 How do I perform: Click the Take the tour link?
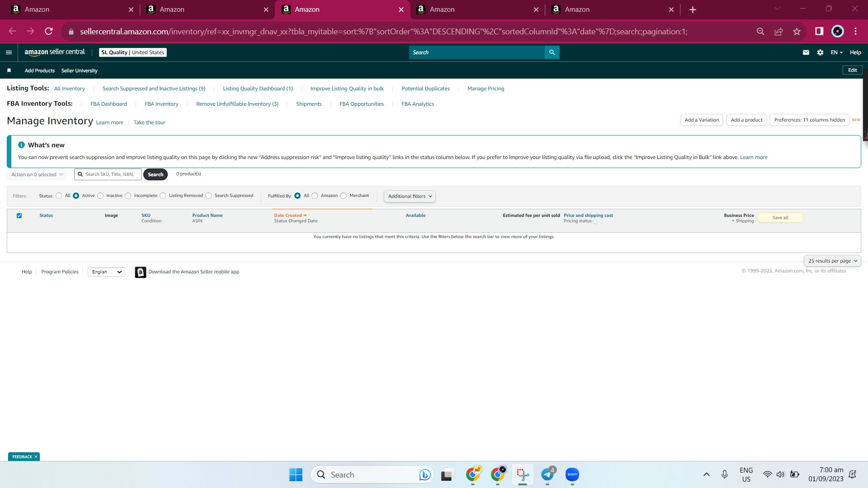point(149,122)
